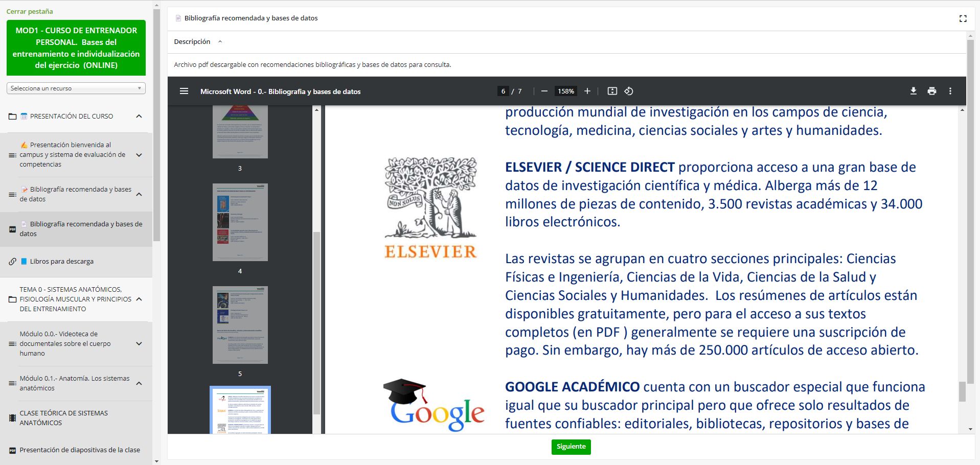Click the folder icon beside TEMA 0

pos(13,299)
